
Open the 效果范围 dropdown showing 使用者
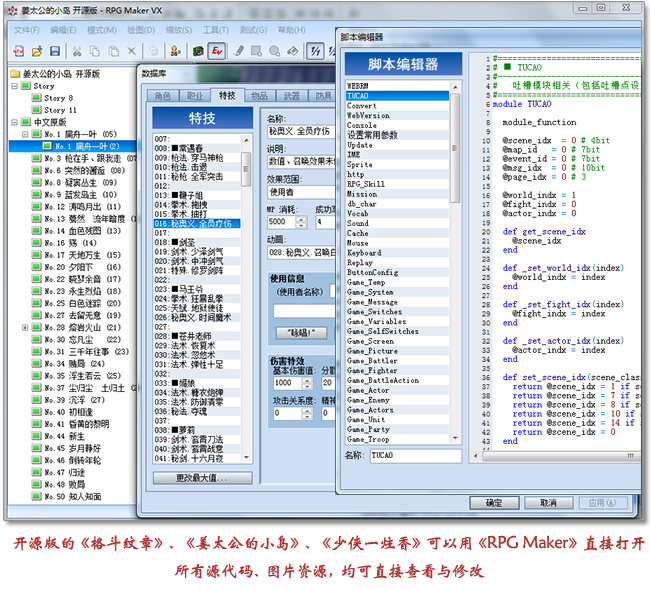301,192
